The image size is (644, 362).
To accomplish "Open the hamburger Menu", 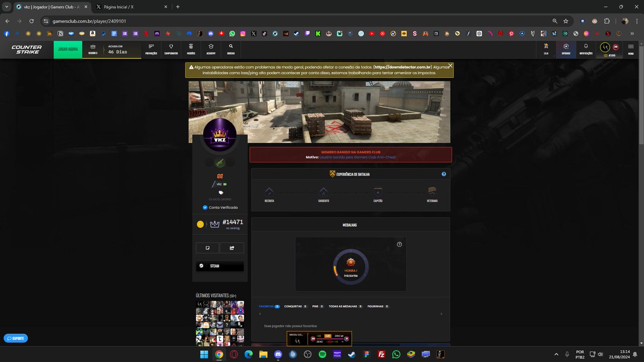I will [631, 49].
